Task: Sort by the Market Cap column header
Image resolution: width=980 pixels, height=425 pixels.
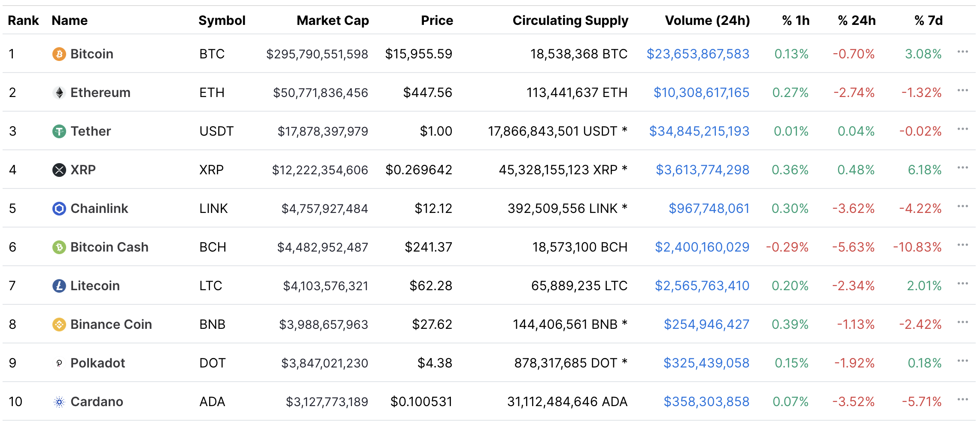Action: pos(333,20)
